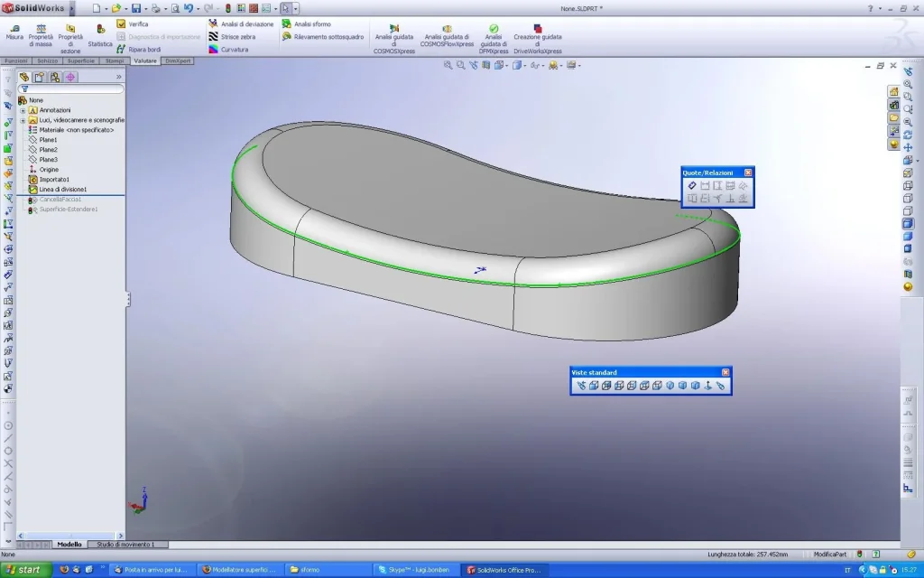This screenshot has width=924, height=578.
Task: Close the Viste standard toolbar
Action: click(725, 372)
